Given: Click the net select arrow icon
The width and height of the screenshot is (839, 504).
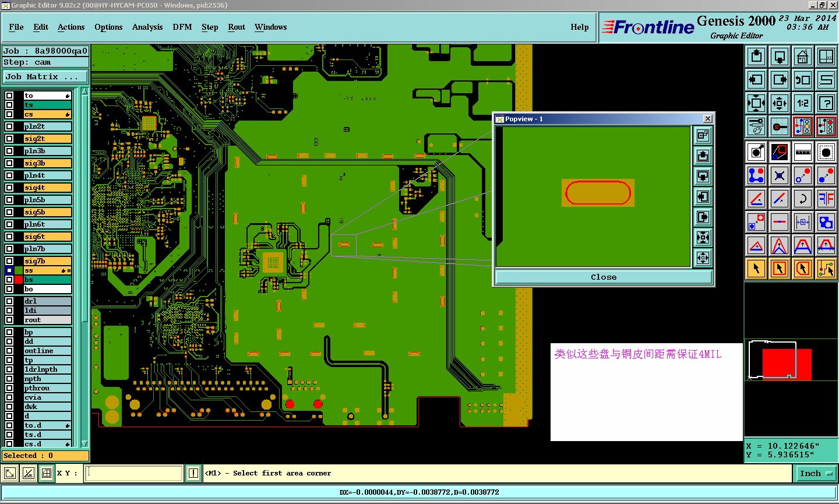Looking at the screenshot, I should click(x=826, y=269).
